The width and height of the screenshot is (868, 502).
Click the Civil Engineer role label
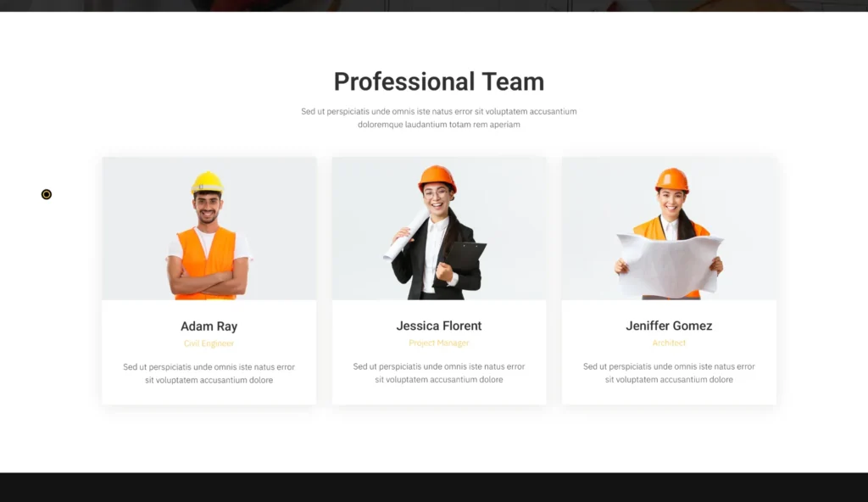209,343
